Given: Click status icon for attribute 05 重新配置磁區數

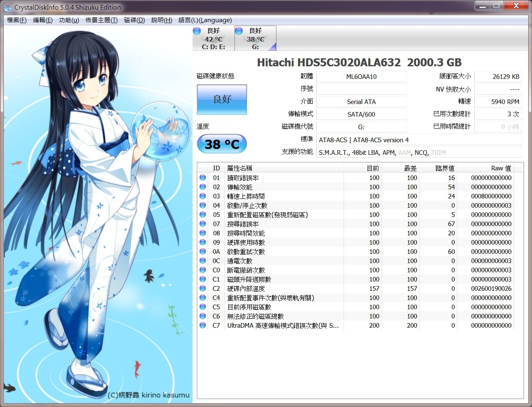Looking at the screenshot, I should tap(203, 214).
